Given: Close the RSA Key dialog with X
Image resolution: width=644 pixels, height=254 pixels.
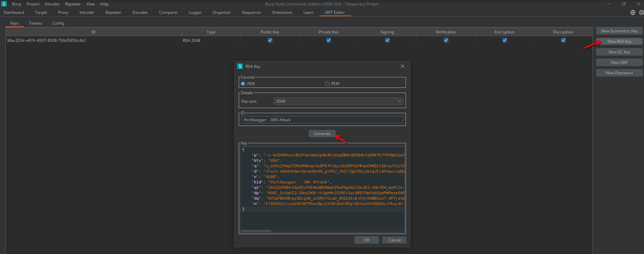Looking at the screenshot, I should pos(402,66).
